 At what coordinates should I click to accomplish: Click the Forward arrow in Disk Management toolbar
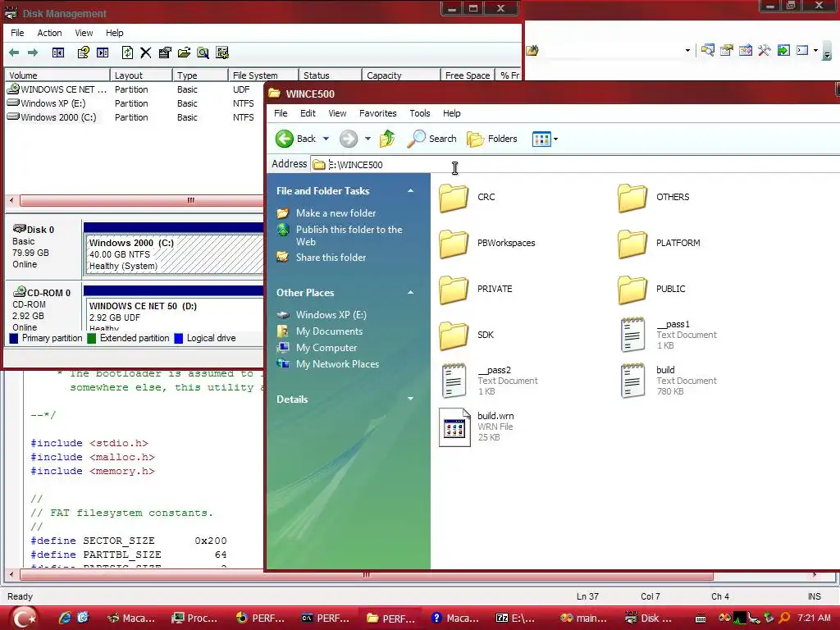(x=33, y=52)
